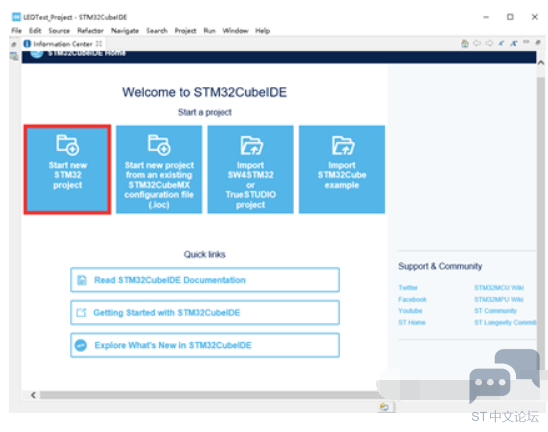Click folder icon on the existing .ioc project tile
548x432 pixels.
pyautogui.click(x=159, y=145)
